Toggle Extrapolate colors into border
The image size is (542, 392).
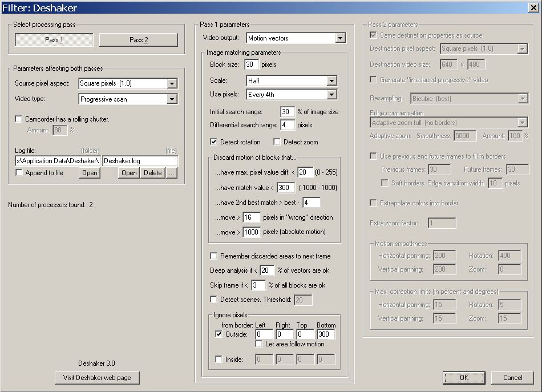(373, 203)
